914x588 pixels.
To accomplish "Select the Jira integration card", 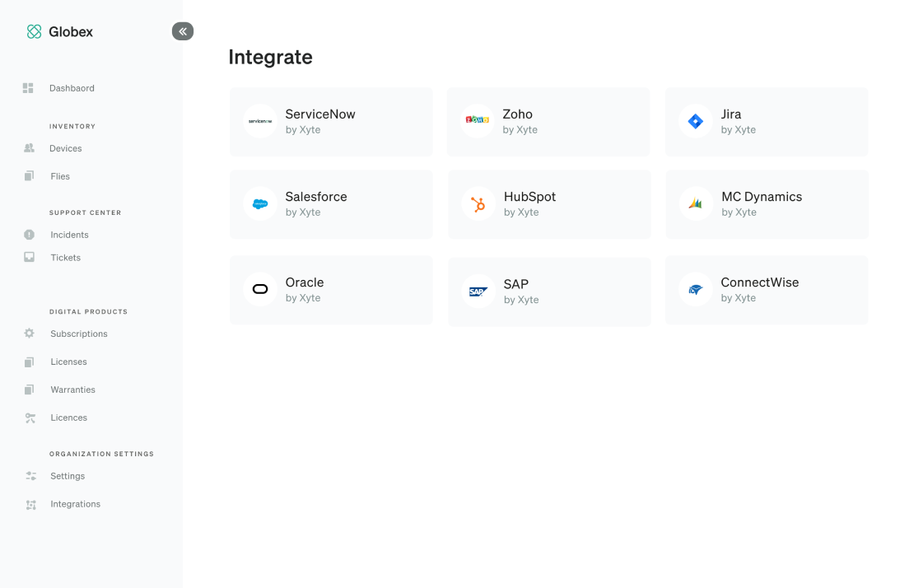I will click(767, 122).
